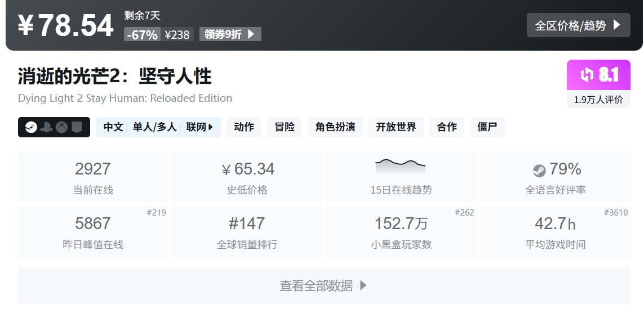Click the ¥65.34 史低价格 stat card
644x309 pixels.
pyautogui.click(x=247, y=177)
